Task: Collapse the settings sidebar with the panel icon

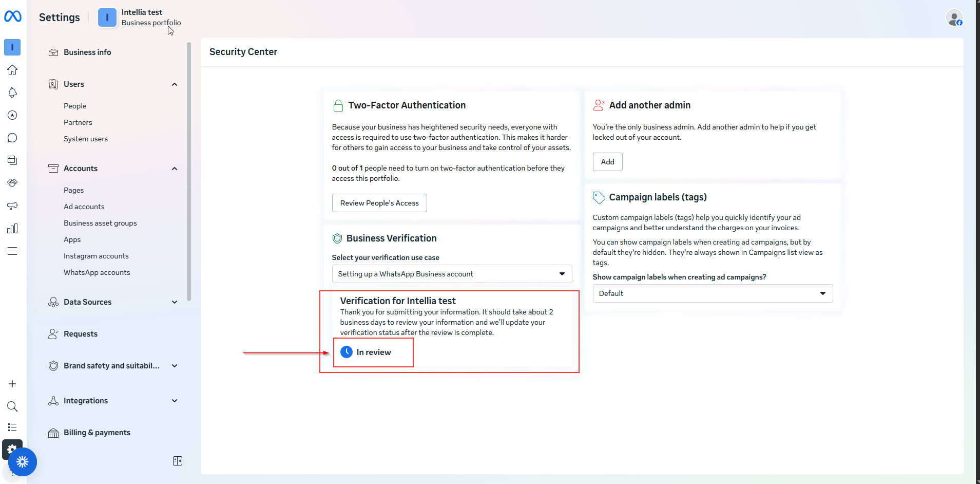Action: tap(178, 461)
